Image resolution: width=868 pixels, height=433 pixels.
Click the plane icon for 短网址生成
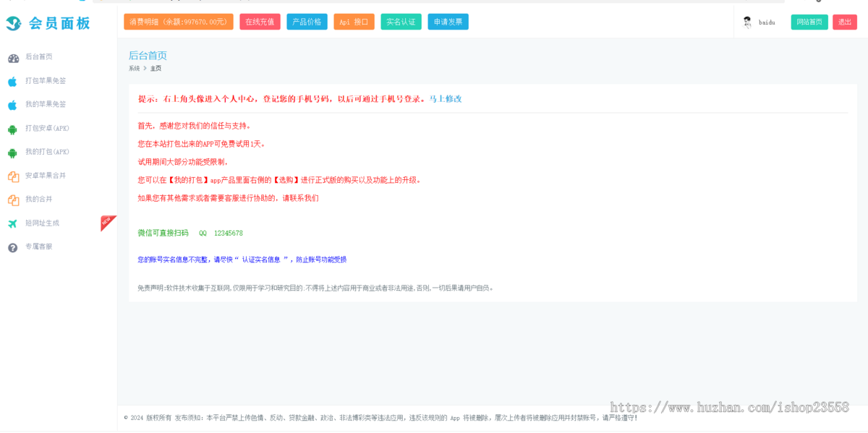(12, 224)
